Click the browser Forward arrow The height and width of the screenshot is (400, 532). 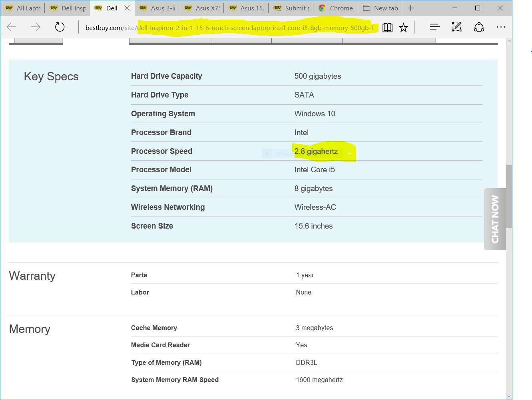pos(36,27)
